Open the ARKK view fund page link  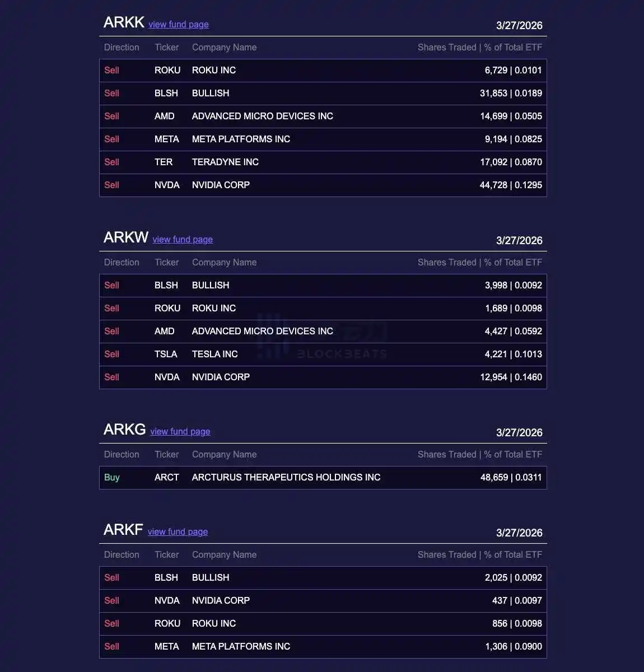178,24
